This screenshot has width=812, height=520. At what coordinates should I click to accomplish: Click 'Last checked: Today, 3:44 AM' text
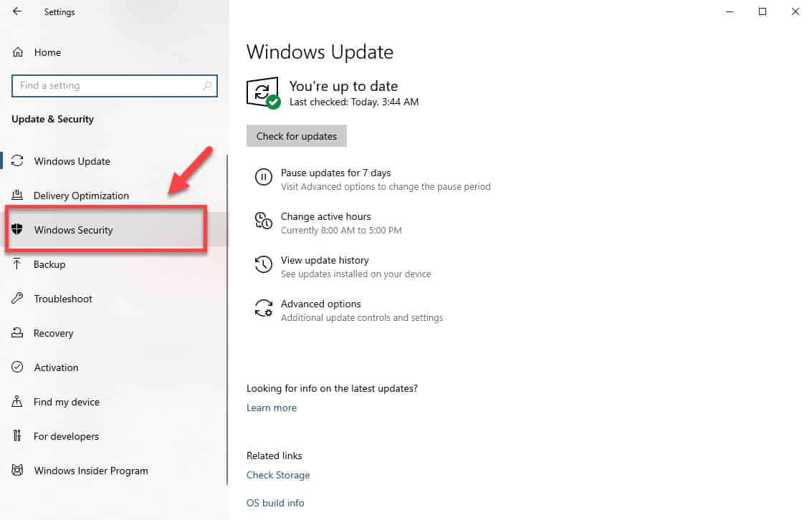click(x=354, y=102)
